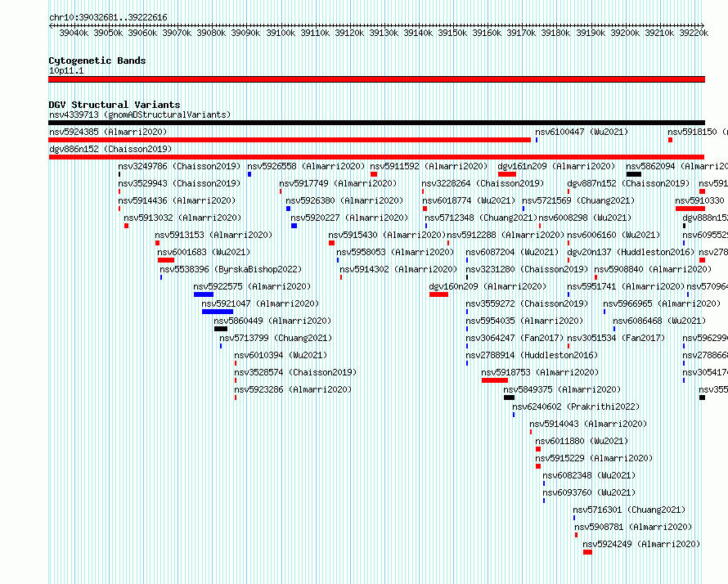Click the red 10p11.1 cytogenetic band bar
This screenshot has height=584, width=728.
(x=376, y=79)
